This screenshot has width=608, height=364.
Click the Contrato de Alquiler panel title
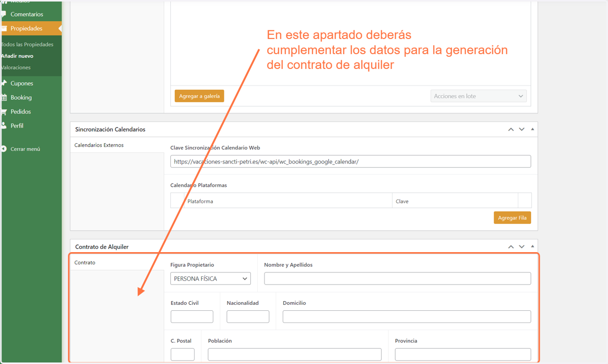point(102,247)
